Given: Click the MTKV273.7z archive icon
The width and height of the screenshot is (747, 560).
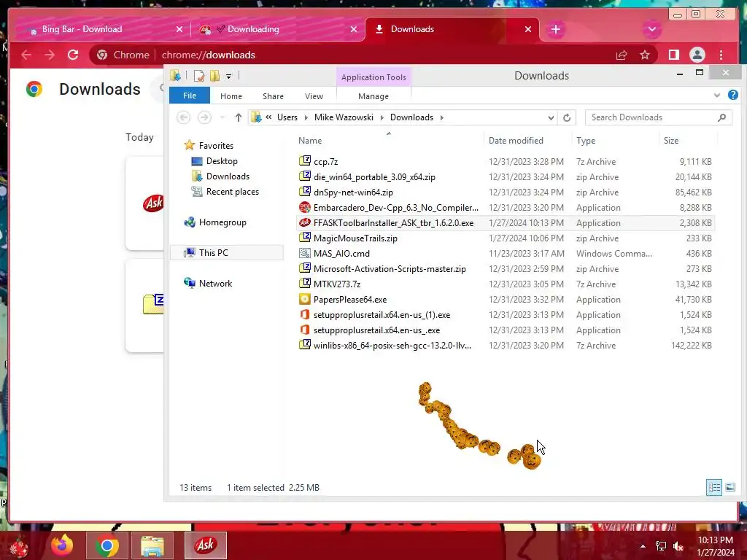Looking at the screenshot, I should 305,284.
